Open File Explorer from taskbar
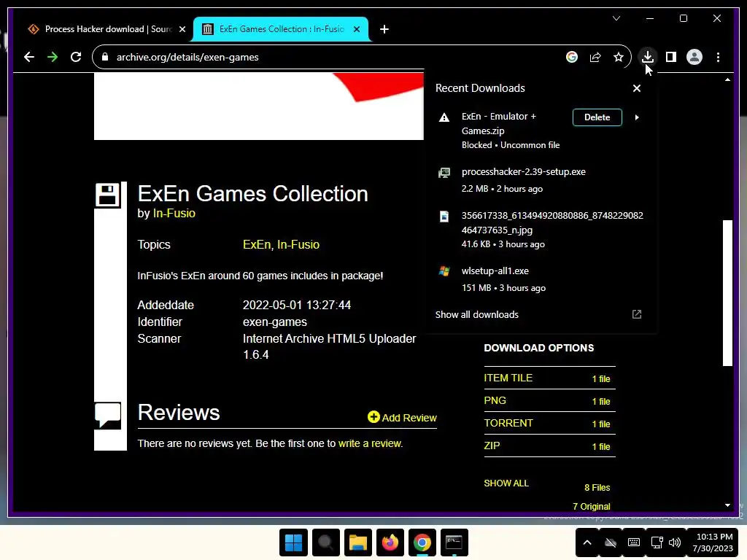This screenshot has height=560, width=747. pos(357,542)
